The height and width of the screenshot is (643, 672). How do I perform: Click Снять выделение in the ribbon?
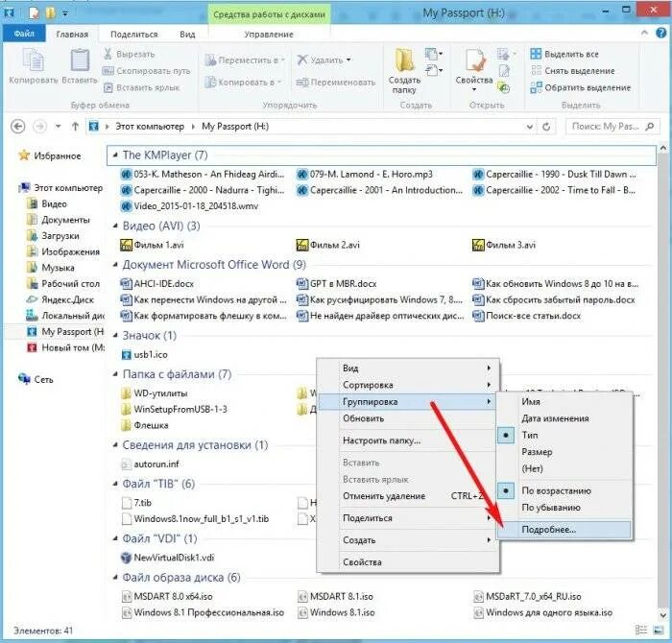(x=572, y=71)
